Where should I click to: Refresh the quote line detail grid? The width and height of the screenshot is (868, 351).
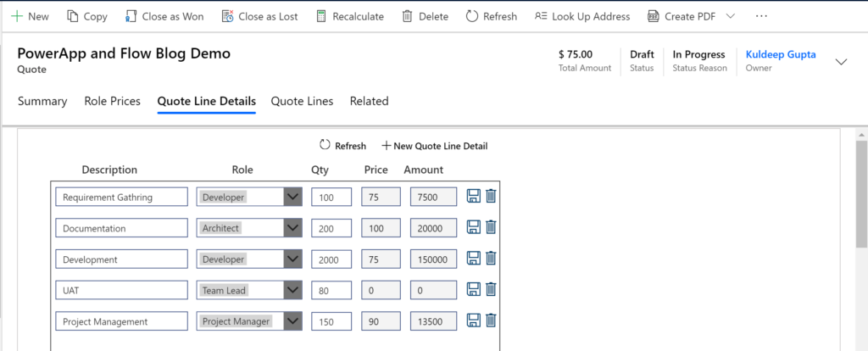342,146
